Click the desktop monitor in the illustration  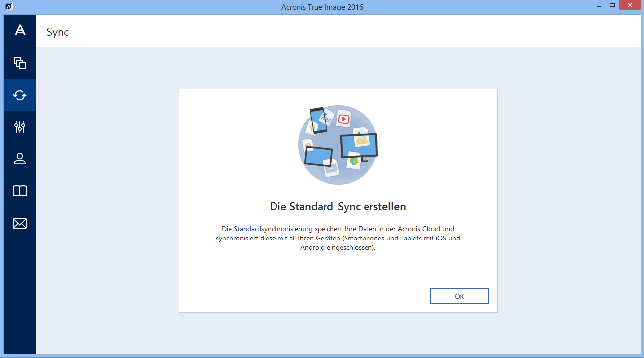pos(359,146)
